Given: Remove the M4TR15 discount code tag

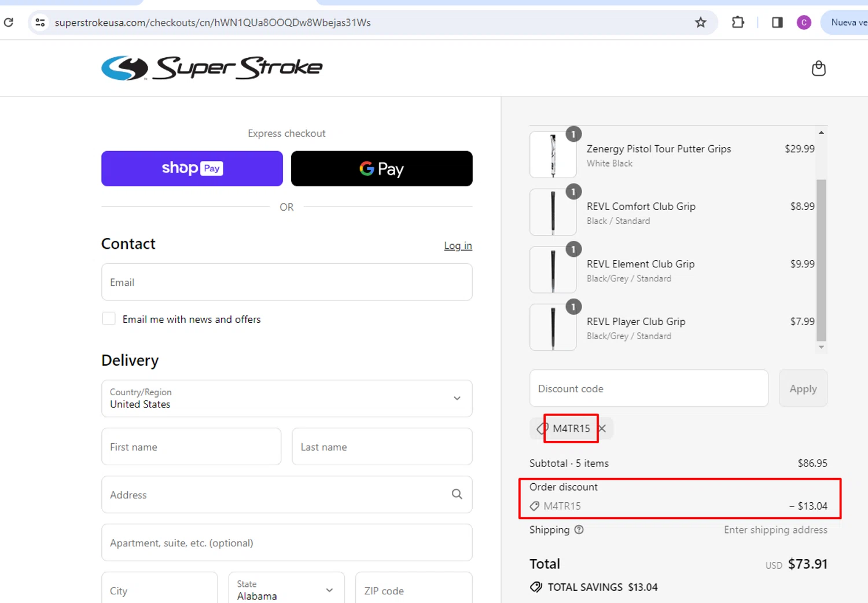Looking at the screenshot, I should tap(602, 428).
